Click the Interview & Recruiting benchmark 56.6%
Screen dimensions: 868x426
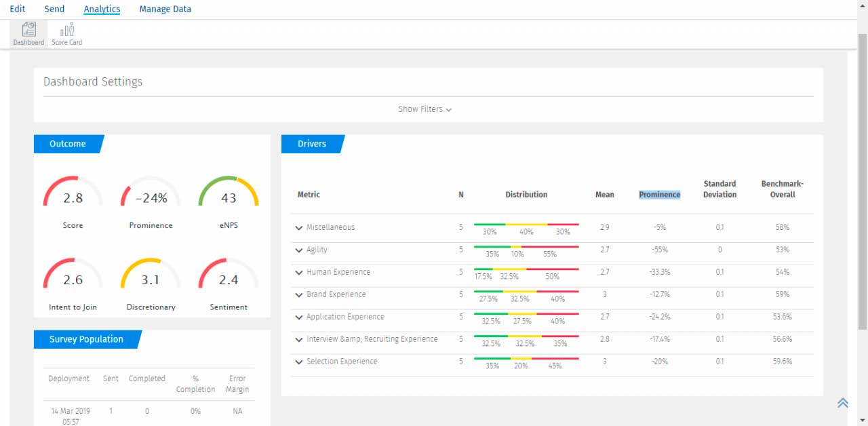(783, 339)
